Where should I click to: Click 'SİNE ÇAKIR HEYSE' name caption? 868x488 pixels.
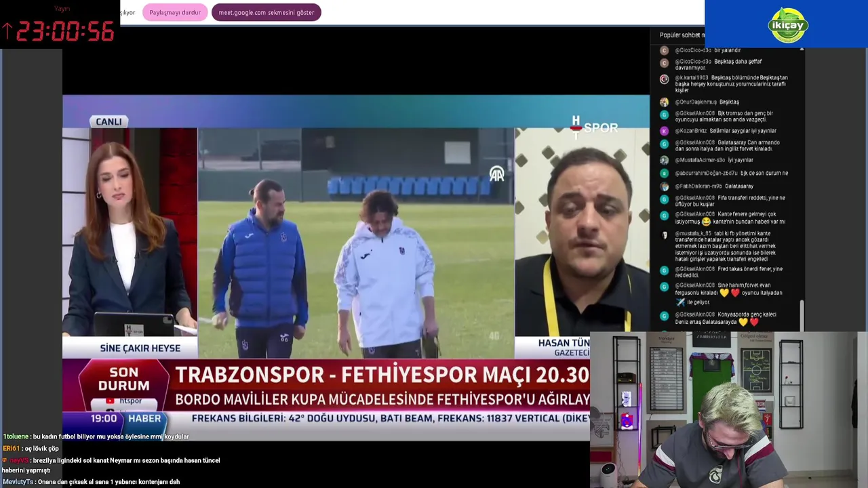(140, 348)
